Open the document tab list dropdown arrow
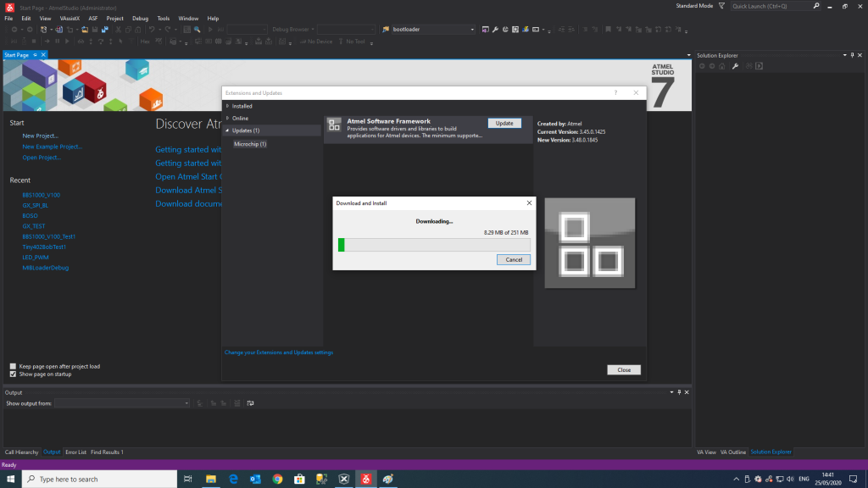The height and width of the screenshot is (488, 868). coord(688,55)
